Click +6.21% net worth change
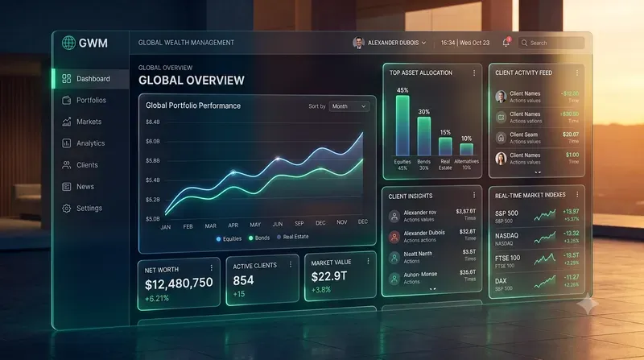This screenshot has height=360, width=644. point(157,299)
